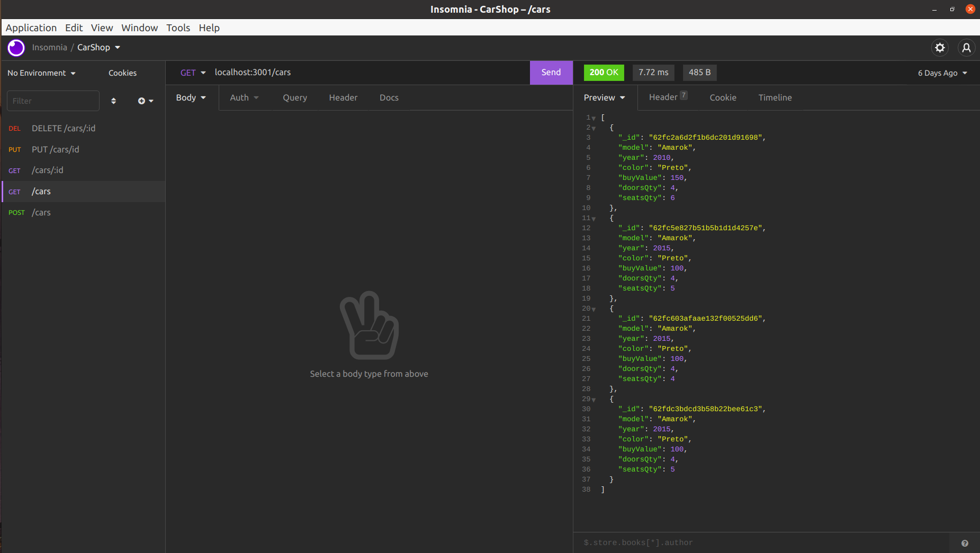
Task: Collapse the JSON array fold arrow on line 1
Action: [x=594, y=118]
